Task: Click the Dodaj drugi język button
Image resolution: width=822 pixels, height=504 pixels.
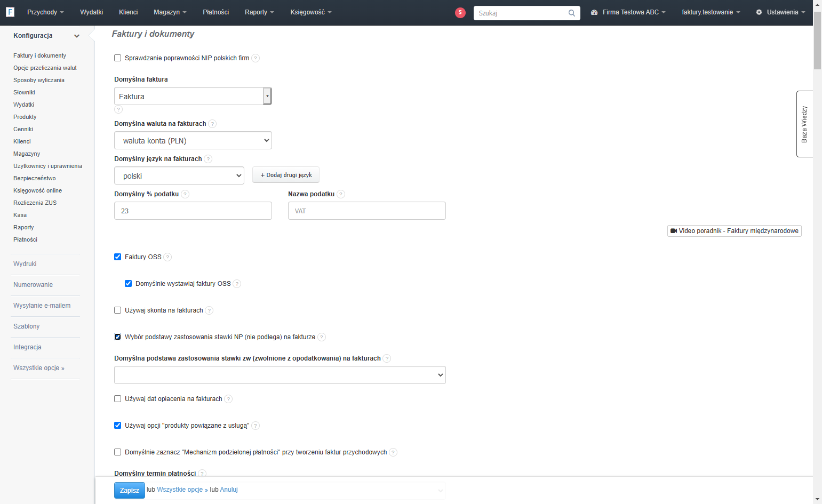Action: (286, 175)
